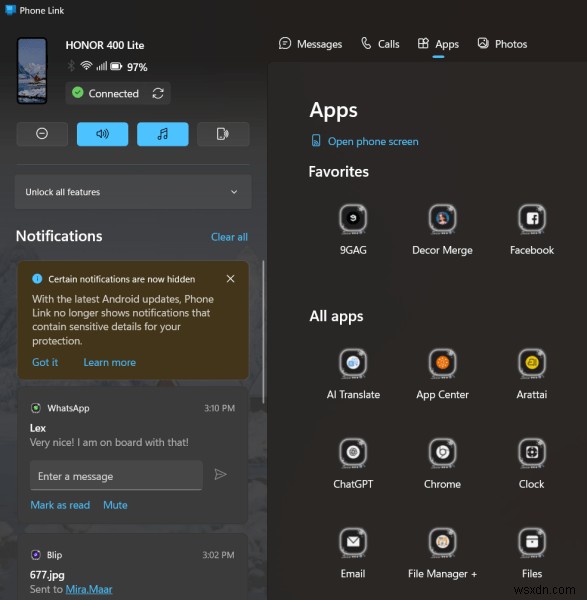
Task: Click the 97% battery percentage
Action: click(137, 67)
